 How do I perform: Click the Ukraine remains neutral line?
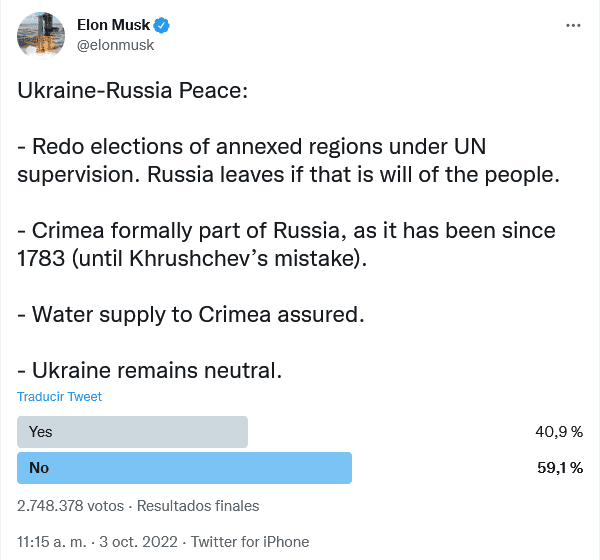150,370
